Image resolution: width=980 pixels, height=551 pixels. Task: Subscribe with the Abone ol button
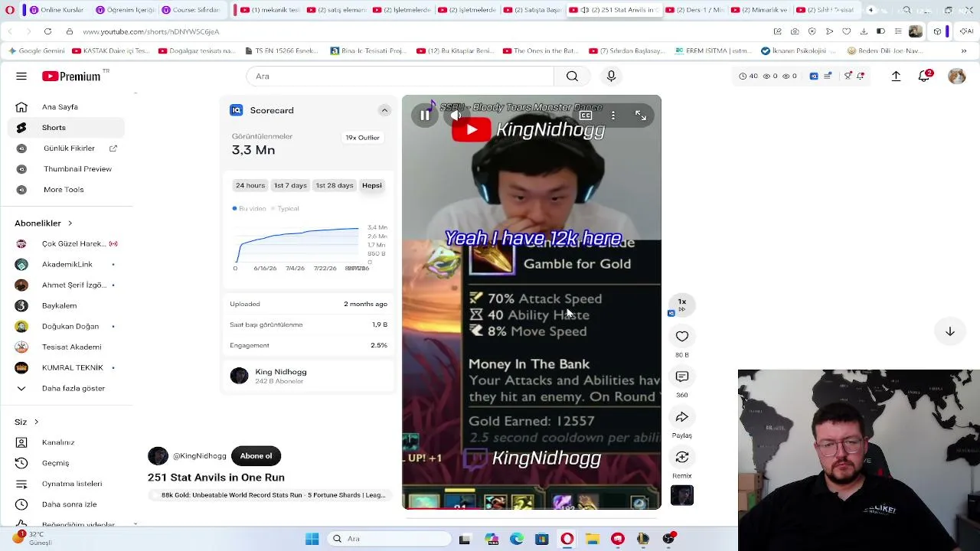pos(256,456)
